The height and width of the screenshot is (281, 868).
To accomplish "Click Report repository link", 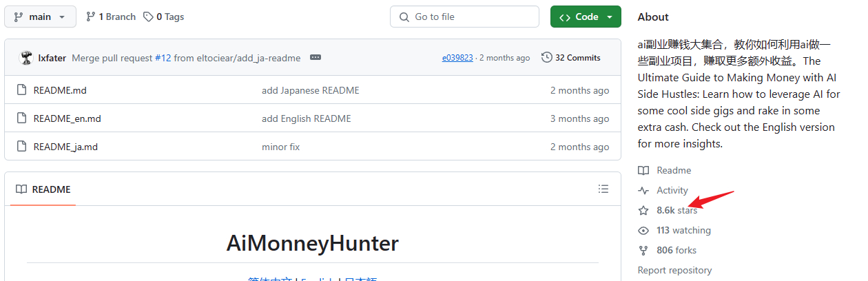I will coord(674,270).
